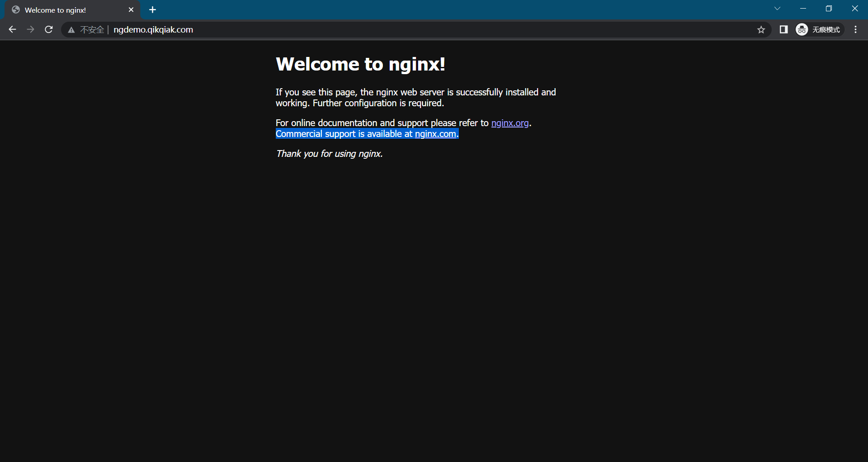Open Chrome three-dot menu
Viewport: 868px width, 462px height.
click(856, 29)
